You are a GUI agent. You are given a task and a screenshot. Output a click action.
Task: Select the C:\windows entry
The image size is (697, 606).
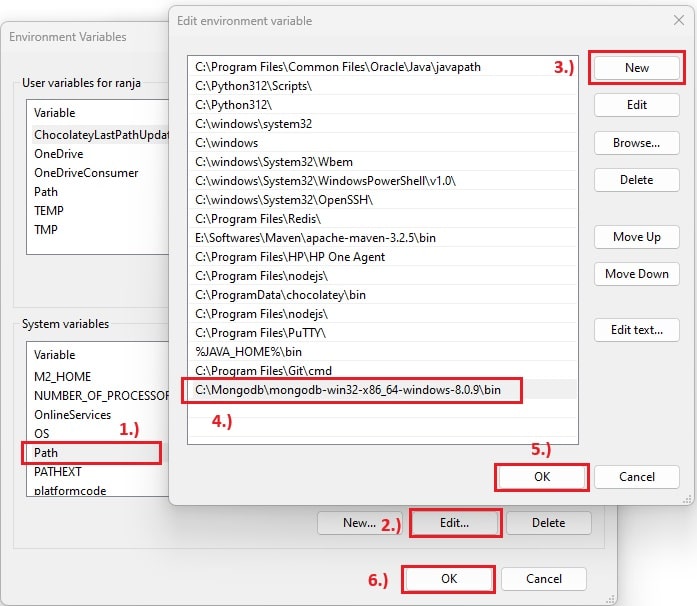click(382, 143)
